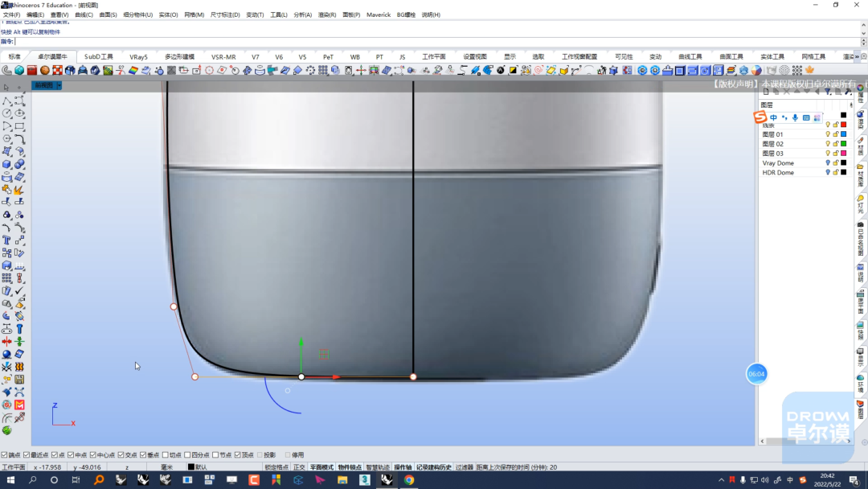The height and width of the screenshot is (489, 868).
Task: Toggle visibility bulb of 图层 01
Action: click(828, 134)
